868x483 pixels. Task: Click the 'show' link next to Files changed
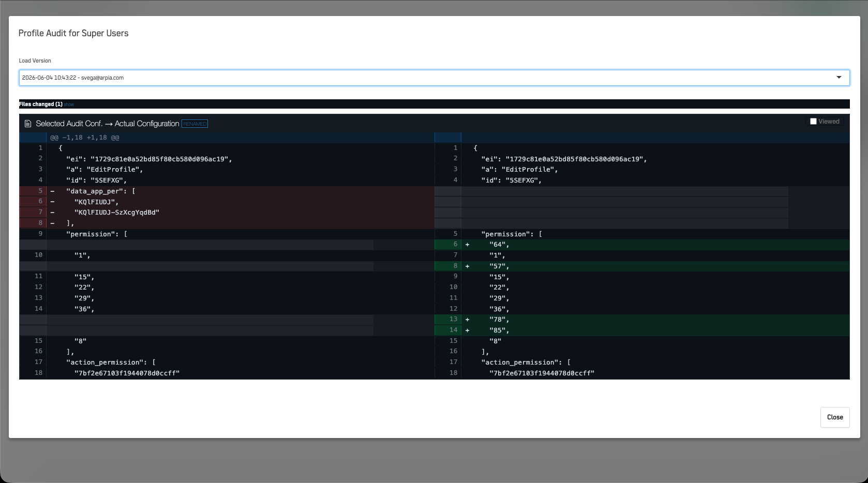(69, 104)
